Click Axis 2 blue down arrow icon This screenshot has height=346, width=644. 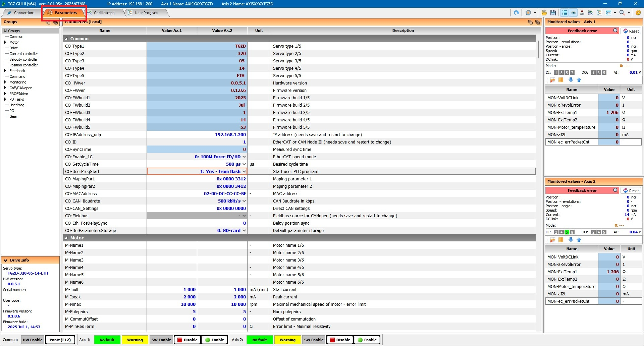click(571, 240)
